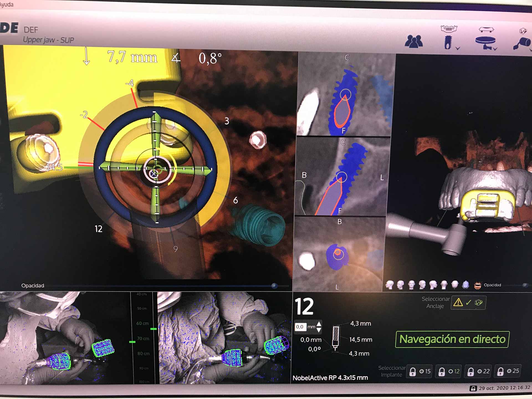Toggle the lock on implant 12

click(442, 372)
